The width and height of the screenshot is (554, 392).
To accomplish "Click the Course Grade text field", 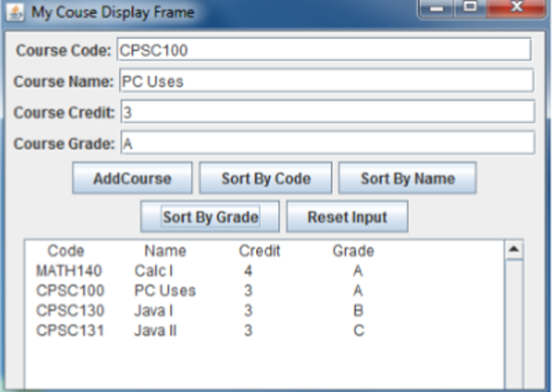I will point(328,143).
